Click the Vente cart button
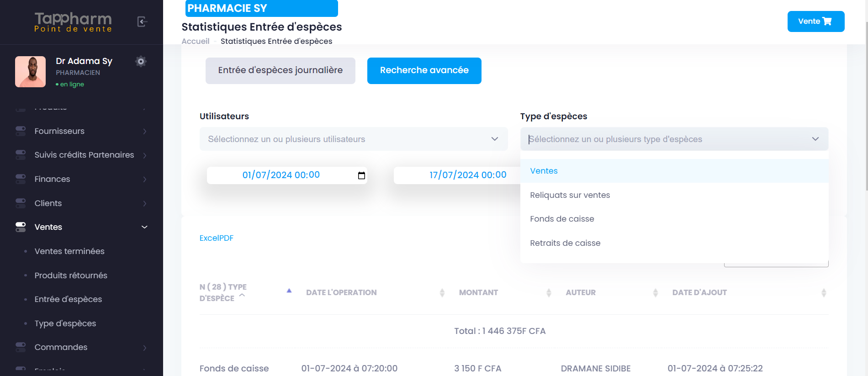Image resolution: width=868 pixels, height=376 pixels. tap(815, 21)
